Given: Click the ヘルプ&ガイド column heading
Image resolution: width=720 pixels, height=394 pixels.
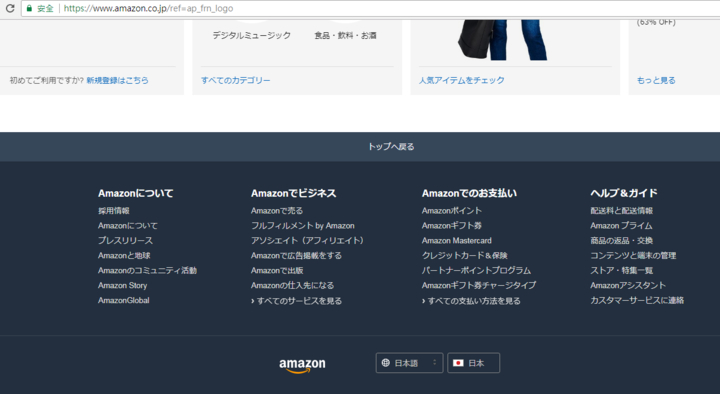Looking at the screenshot, I should click(624, 193).
